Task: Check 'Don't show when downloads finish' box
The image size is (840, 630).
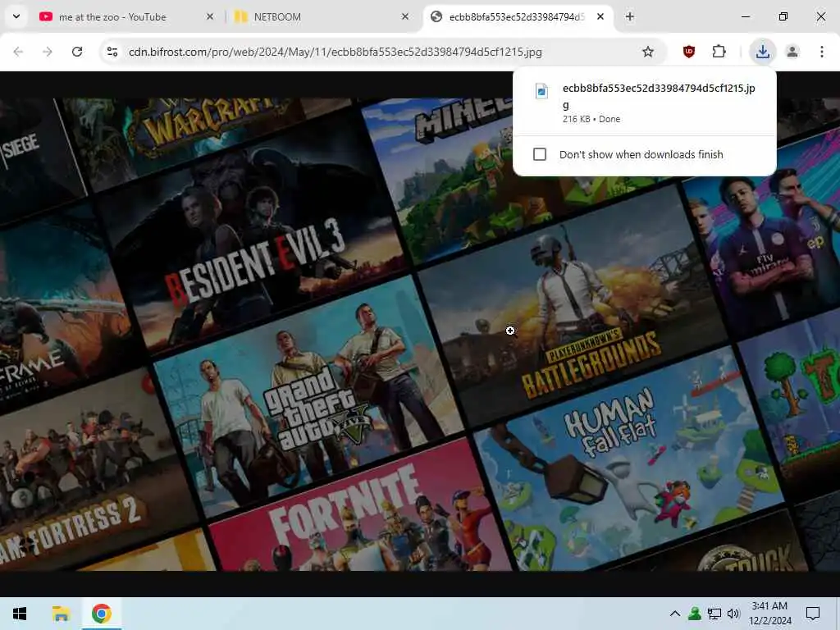Action: coord(540,154)
